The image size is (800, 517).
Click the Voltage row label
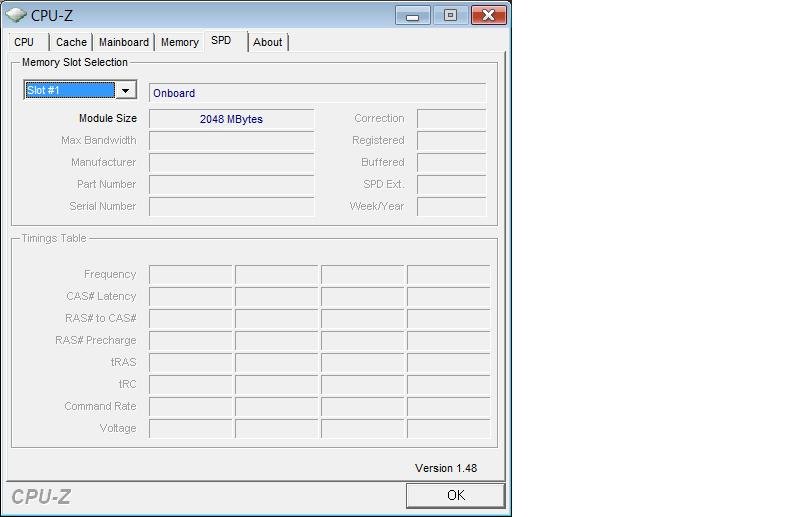click(x=118, y=428)
